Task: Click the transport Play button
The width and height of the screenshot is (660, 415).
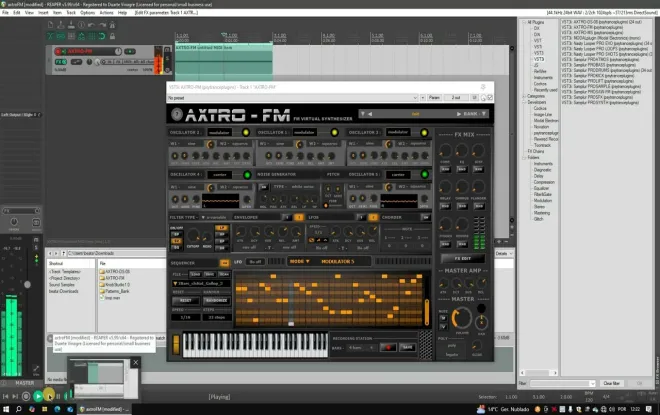Action: click(37, 396)
